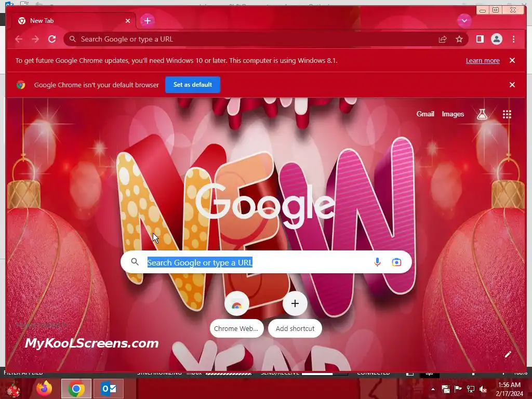Customize this page with the pencil icon
Image resolution: width=532 pixels, height=399 pixels.
(x=508, y=354)
